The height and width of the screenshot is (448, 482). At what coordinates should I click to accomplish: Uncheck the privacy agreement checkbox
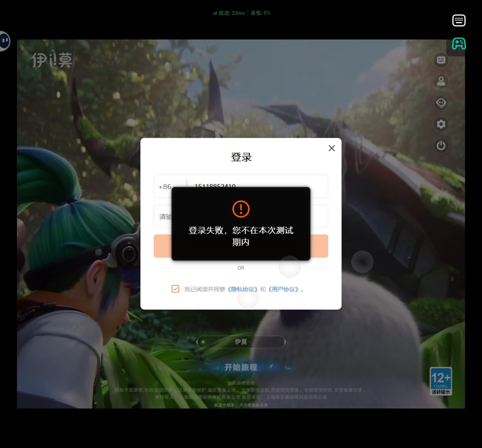tap(175, 289)
